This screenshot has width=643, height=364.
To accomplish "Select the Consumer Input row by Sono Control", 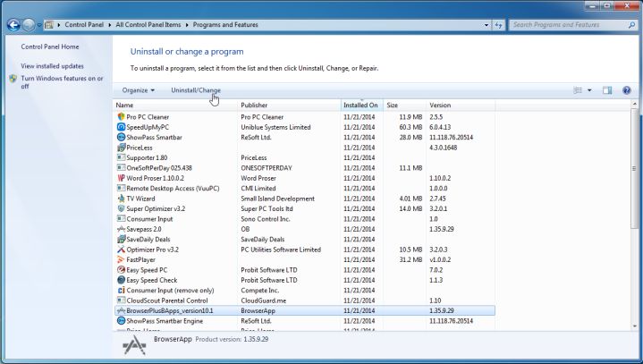I will click(305, 219).
